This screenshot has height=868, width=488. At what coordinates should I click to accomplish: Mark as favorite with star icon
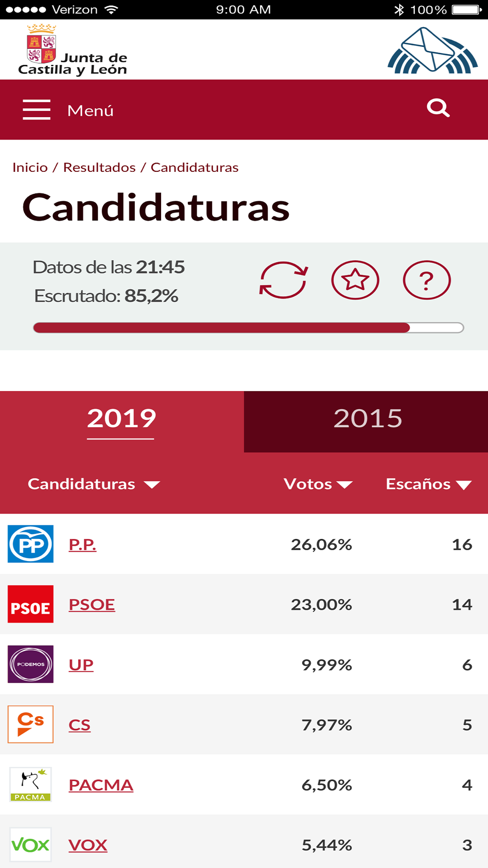pyautogui.click(x=355, y=280)
